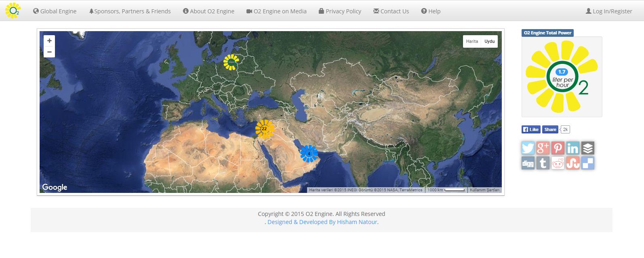Click the map data attribution text
The image size is (644, 258).
[366, 190]
